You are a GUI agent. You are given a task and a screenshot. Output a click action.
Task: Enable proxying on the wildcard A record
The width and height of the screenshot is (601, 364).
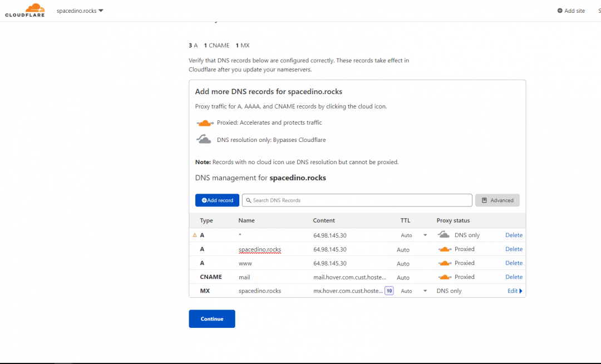tap(444, 235)
